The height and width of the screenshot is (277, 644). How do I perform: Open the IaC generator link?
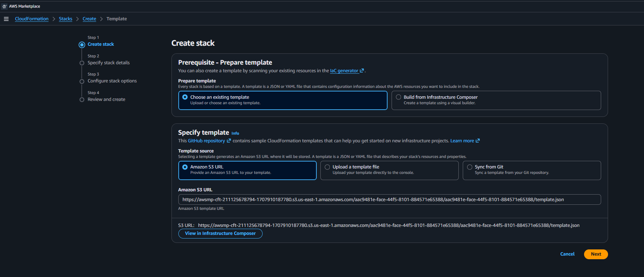[x=344, y=71]
